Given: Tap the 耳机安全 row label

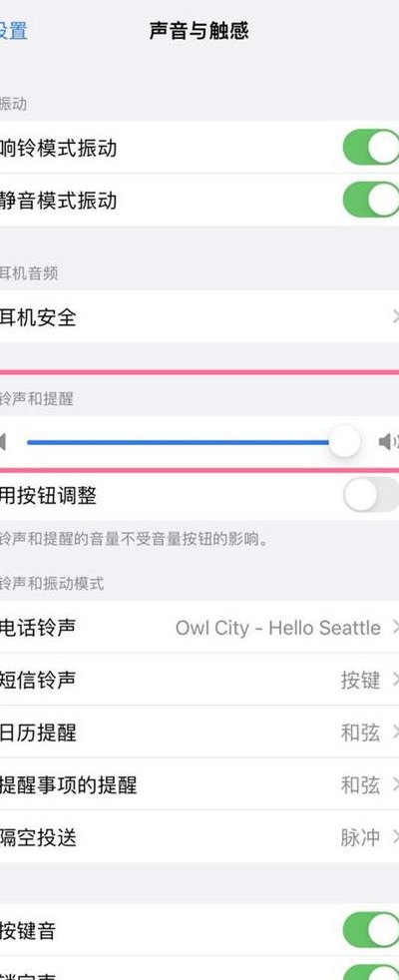Looking at the screenshot, I should (x=38, y=317).
